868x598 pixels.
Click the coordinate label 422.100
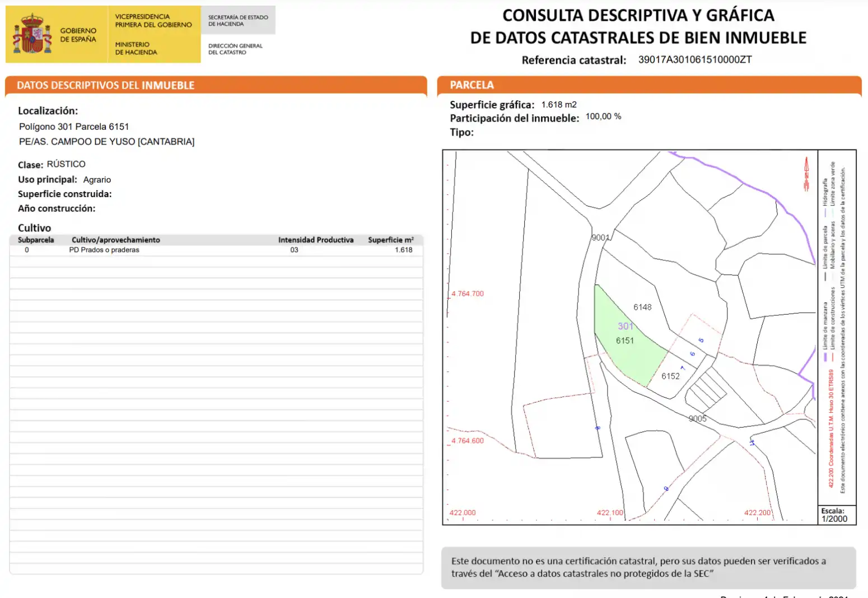610,512
